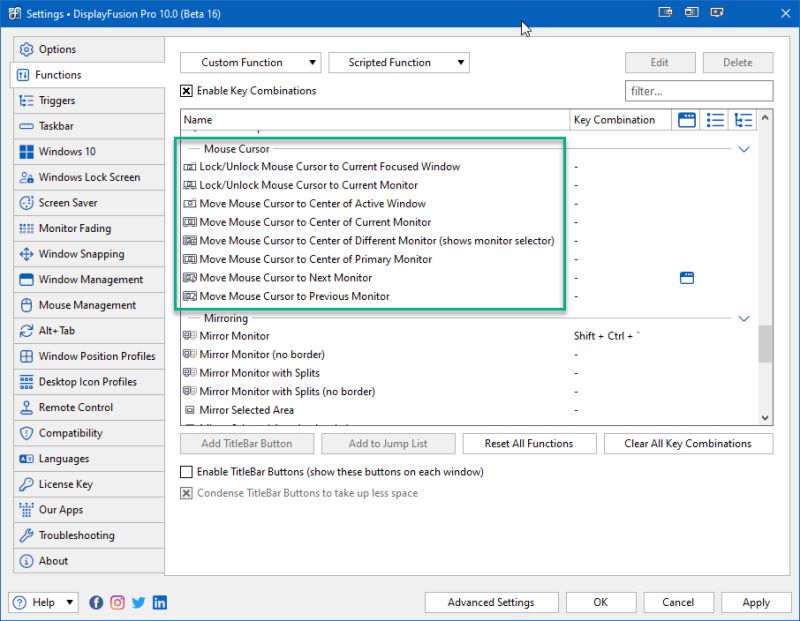Click the Remote Control joystick icon
Image resolution: width=800 pixels, height=621 pixels.
click(27, 407)
